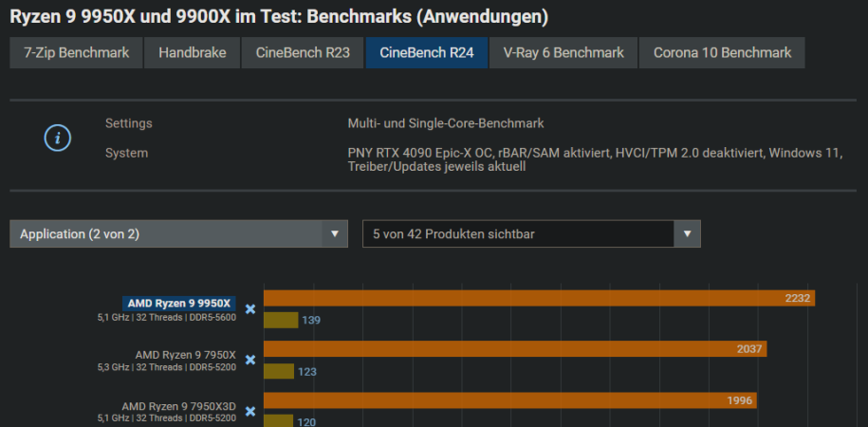Image resolution: width=868 pixels, height=427 pixels.
Task: Open the 7-Zip Benchmark tab
Action: (77, 52)
